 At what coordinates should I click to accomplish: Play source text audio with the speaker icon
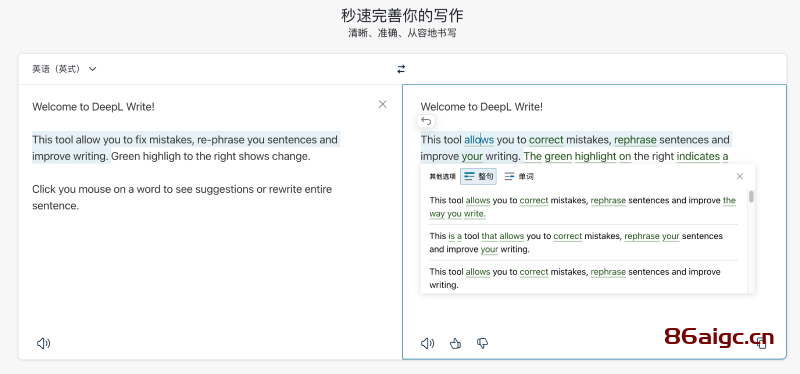[43, 343]
